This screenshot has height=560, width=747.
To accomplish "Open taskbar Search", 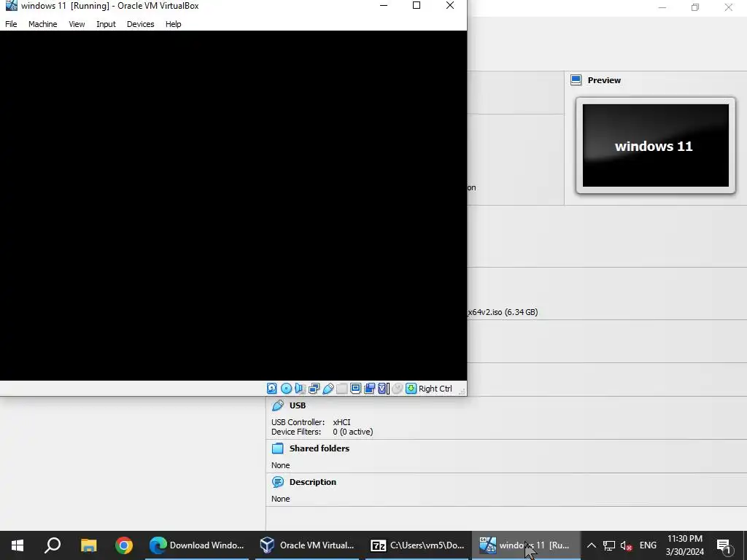I will 53,545.
